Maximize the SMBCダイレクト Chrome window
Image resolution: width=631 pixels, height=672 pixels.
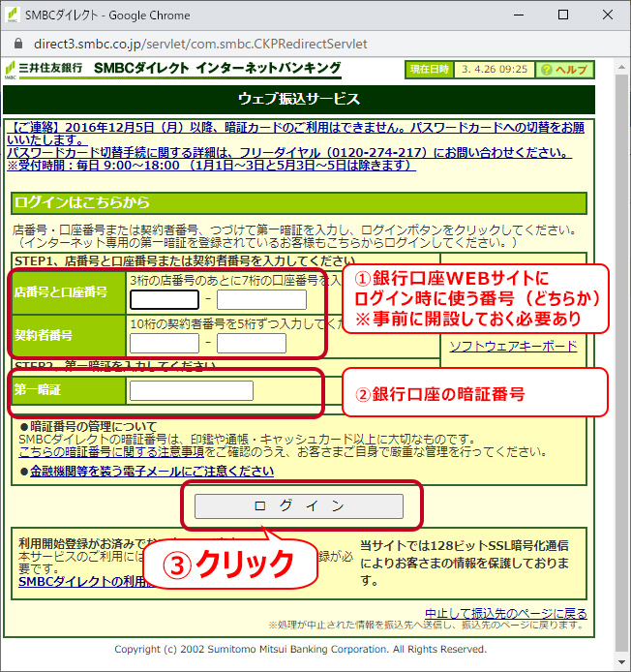tap(563, 15)
